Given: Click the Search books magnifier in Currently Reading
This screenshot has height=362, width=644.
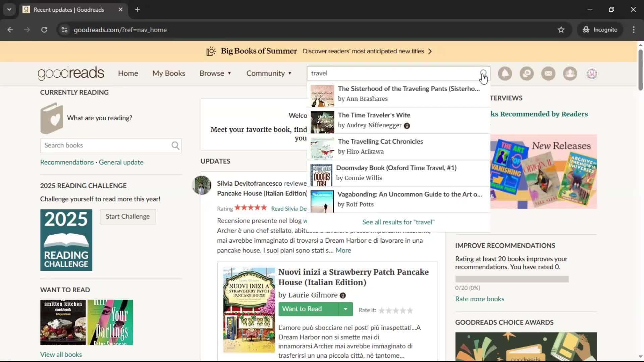Looking at the screenshot, I should (175, 145).
